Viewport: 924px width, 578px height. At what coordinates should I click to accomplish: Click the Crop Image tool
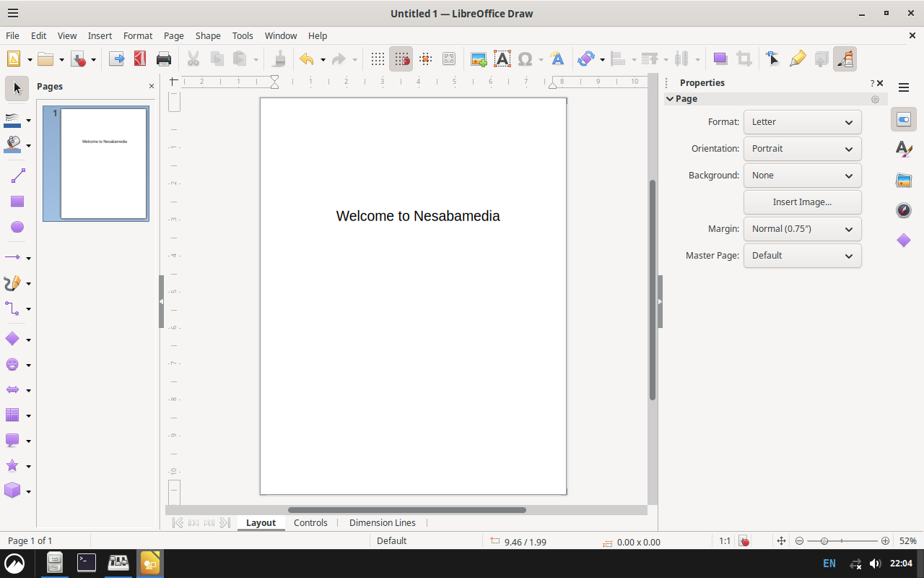click(744, 59)
